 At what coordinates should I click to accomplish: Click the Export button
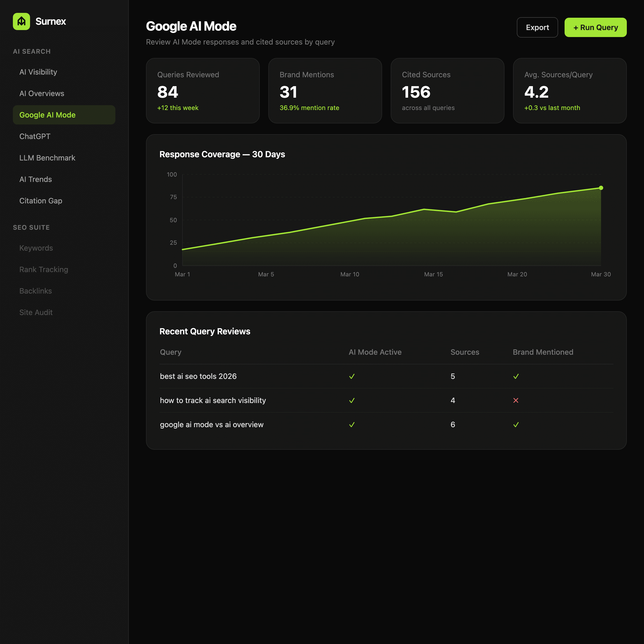[x=537, y=27]
